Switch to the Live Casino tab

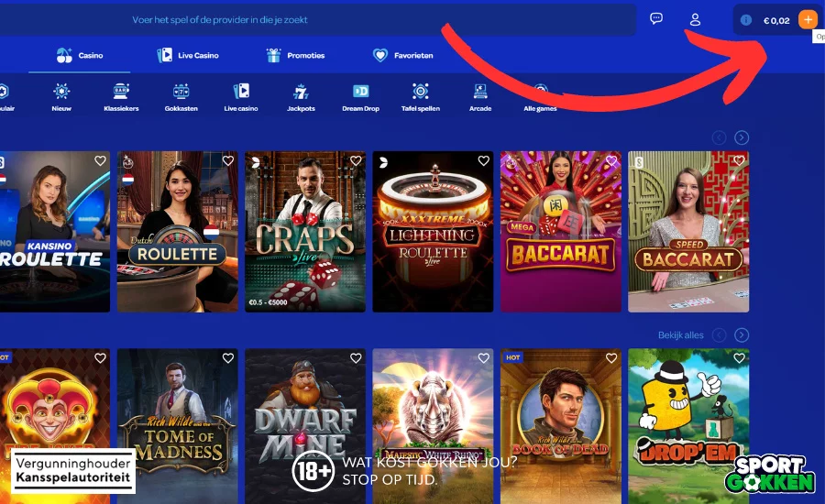click(x=188, y=55)
